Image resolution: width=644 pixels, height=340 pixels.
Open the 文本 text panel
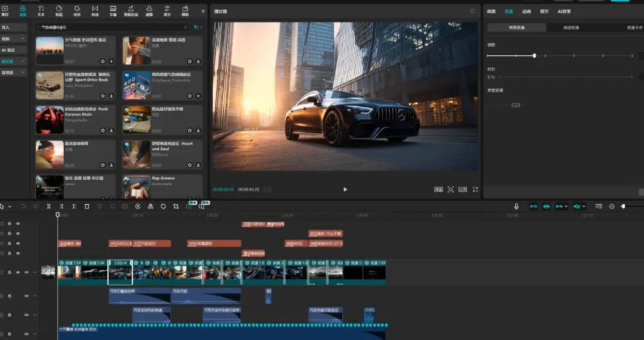(x=41, y=11)
